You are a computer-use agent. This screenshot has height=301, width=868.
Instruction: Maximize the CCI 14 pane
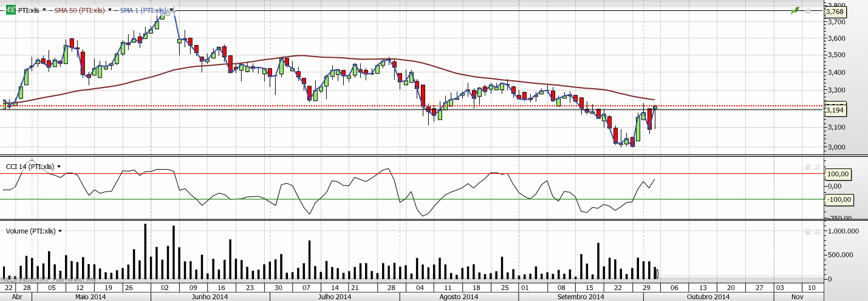(808, 167)
